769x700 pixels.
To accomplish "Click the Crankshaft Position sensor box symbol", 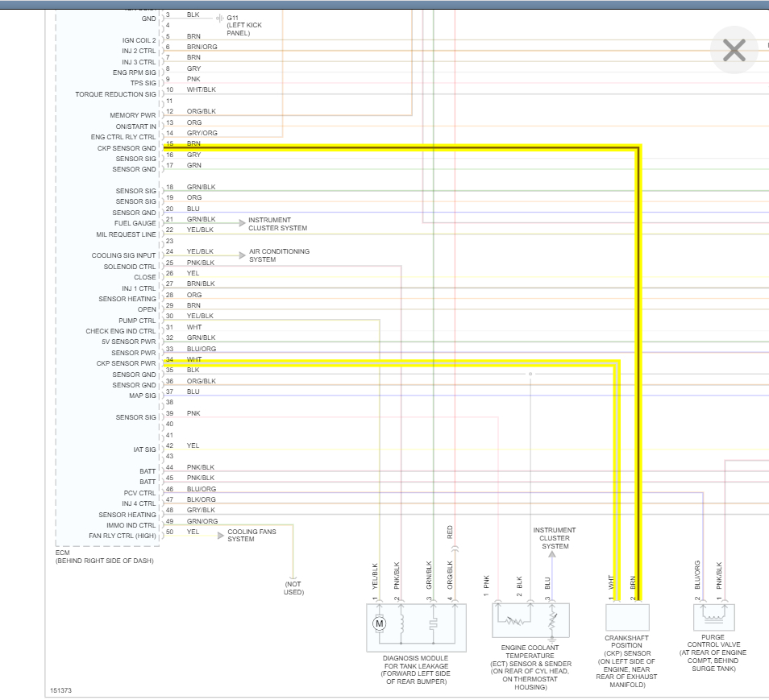I will (627, 617).
